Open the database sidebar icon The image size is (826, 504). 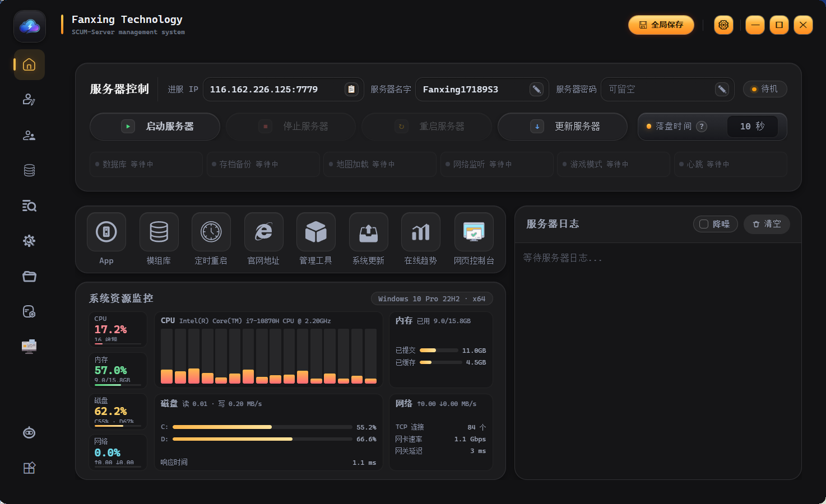tap(29, 170)
